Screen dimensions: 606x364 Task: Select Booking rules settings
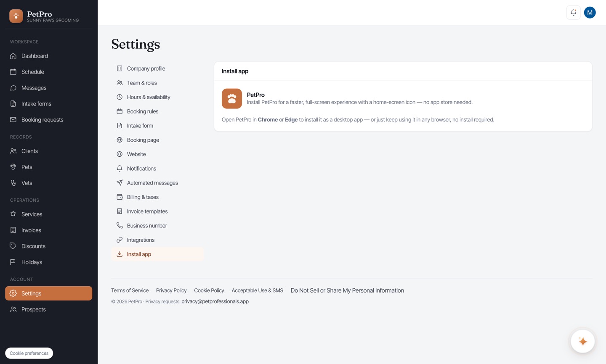click(x=157, y=111)
